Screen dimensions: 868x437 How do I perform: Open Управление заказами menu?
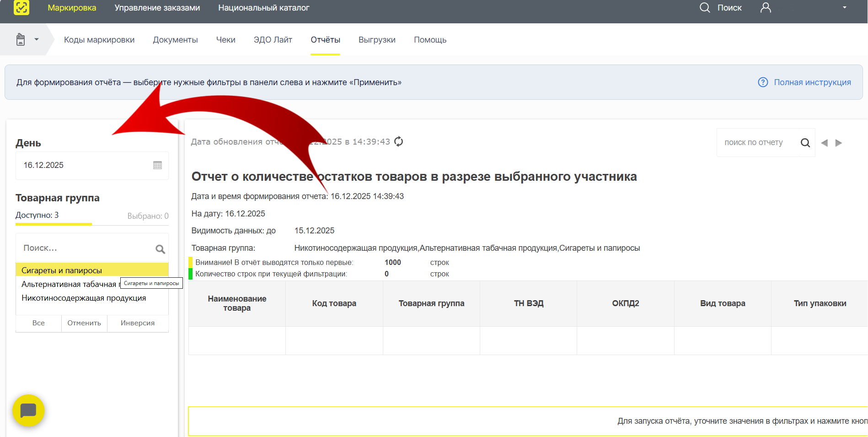[157, 8]
